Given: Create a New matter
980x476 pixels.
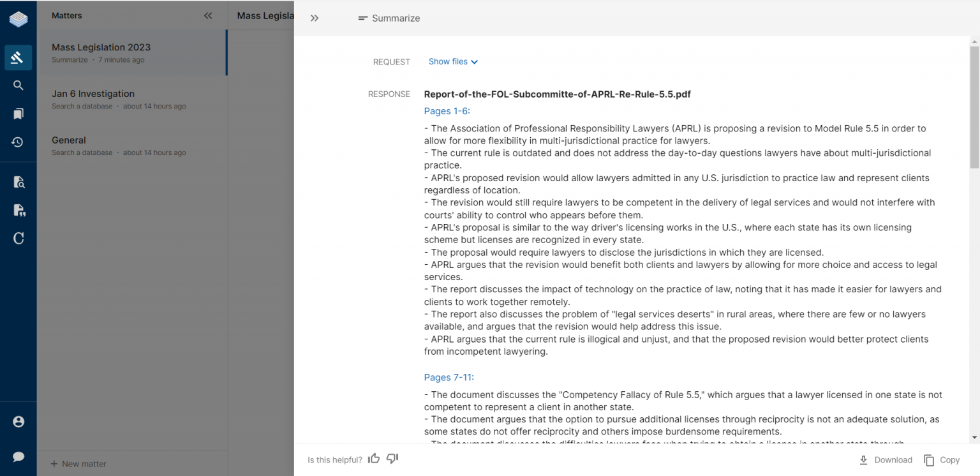Looking at the screenshot, I should click(x=79, y=464).
